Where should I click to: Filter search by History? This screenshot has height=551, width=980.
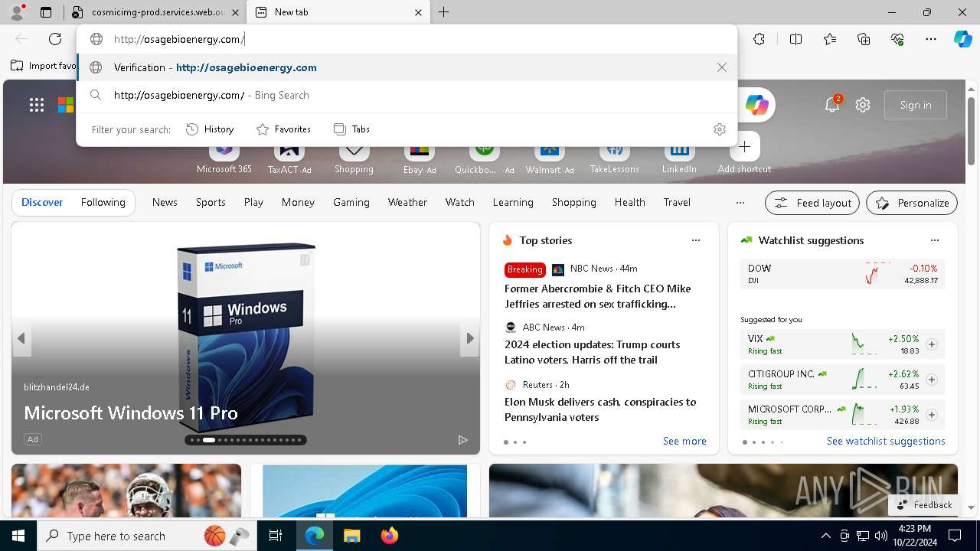point(210,129)
